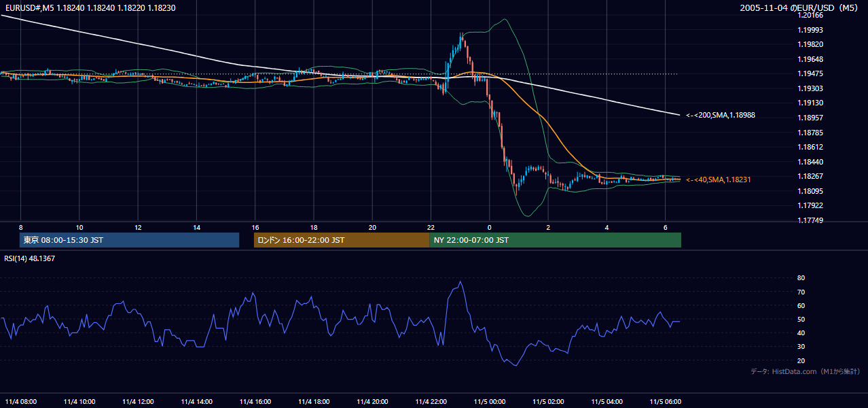
Task: Click the RSI scale value 80
Action: point(801,278)
